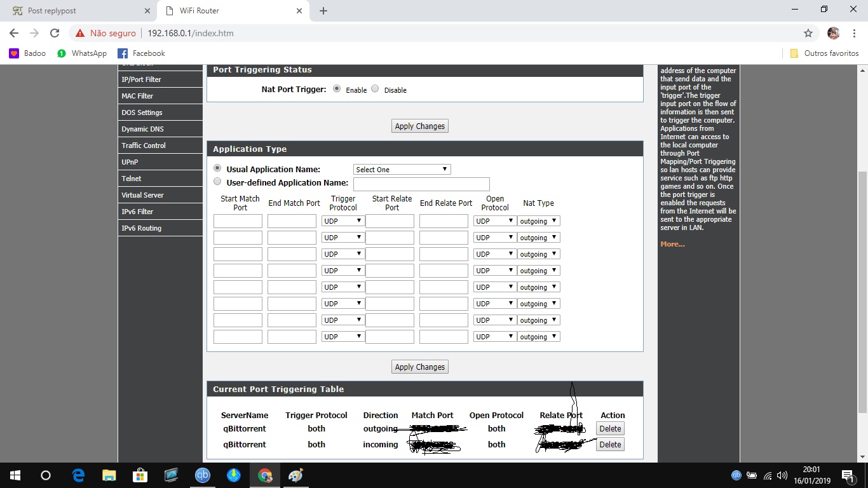Expand the Select One application dropdown
This screenshot has width=868, height=488.
[x=402, y=170]
